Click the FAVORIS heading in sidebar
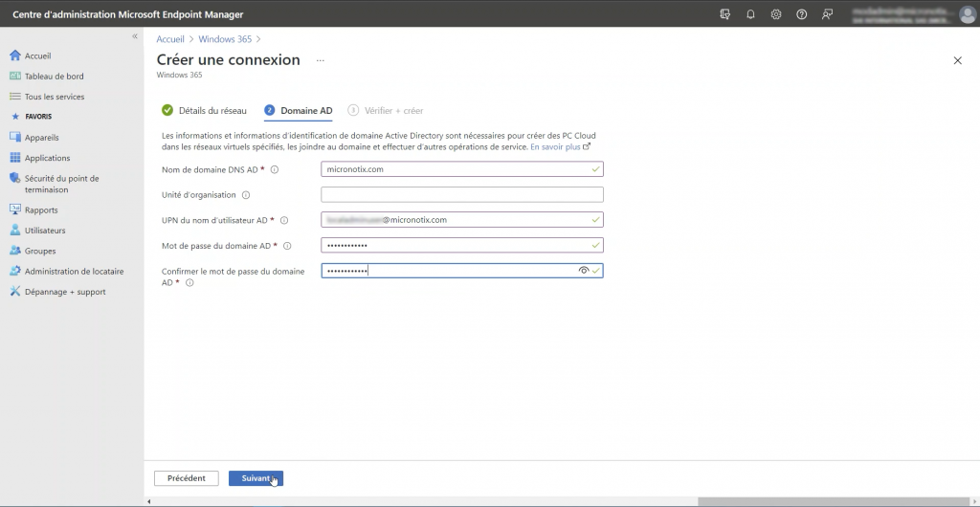Viewport: 980px width, 507px height. (38, 117)
